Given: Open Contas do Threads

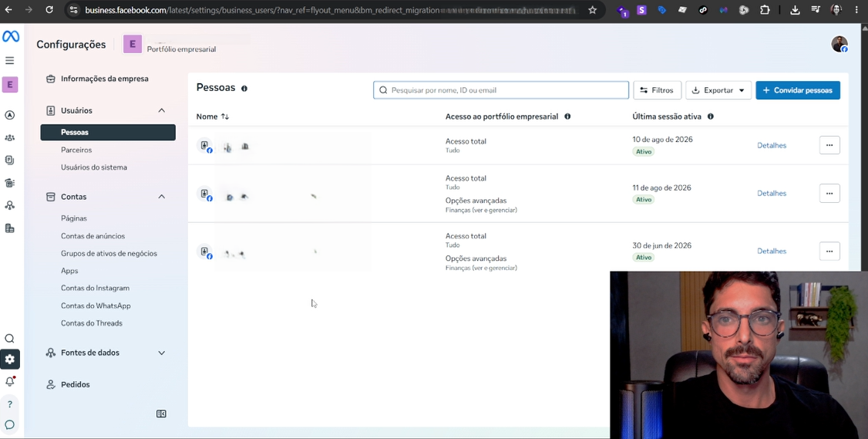Looking at the screenshot, I should [x=91, y=323].
